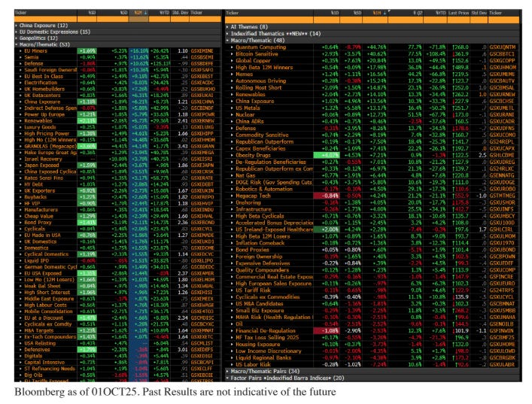The image size is (532, 404).
Task: Sort right panel by Std Dev header
Action: tap(479, 13)
